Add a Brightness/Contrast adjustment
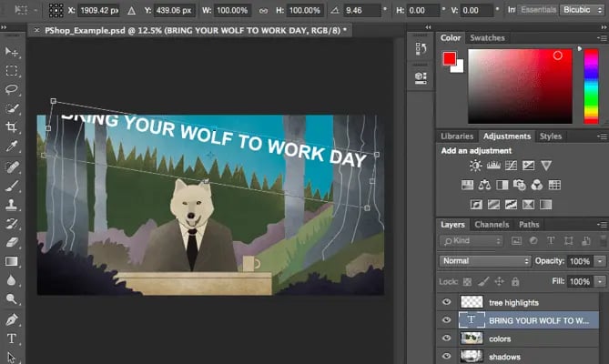 [475, 166]
